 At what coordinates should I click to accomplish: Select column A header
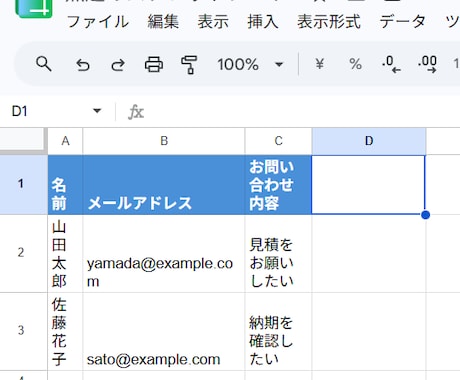click(x=65, y=141)
